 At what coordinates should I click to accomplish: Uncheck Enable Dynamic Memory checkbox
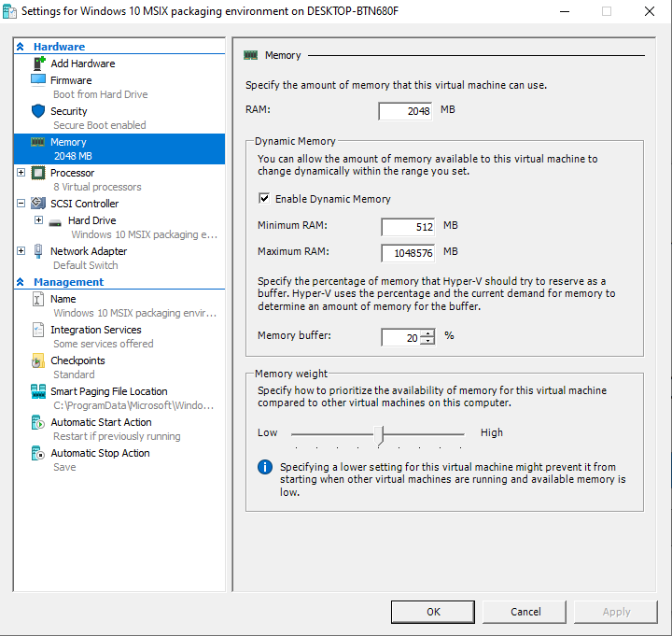point(264,199)
